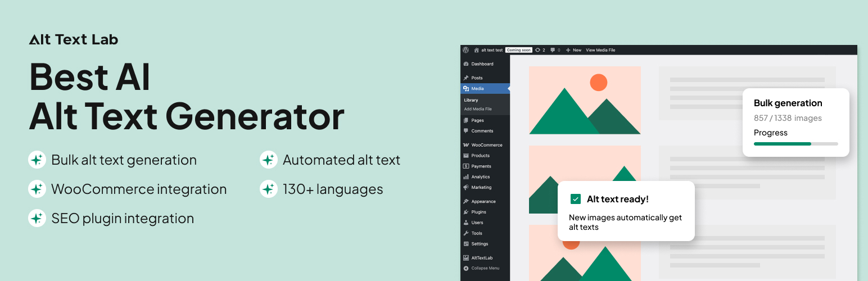The image size is (868, 281).
Task: Click the Posts pushpin icon
Action: (466, 78)
